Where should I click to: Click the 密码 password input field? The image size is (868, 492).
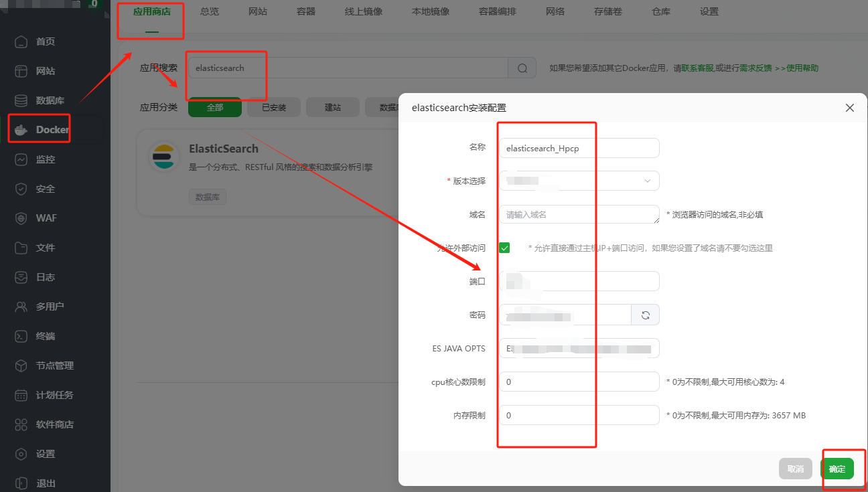click(565, 315)
